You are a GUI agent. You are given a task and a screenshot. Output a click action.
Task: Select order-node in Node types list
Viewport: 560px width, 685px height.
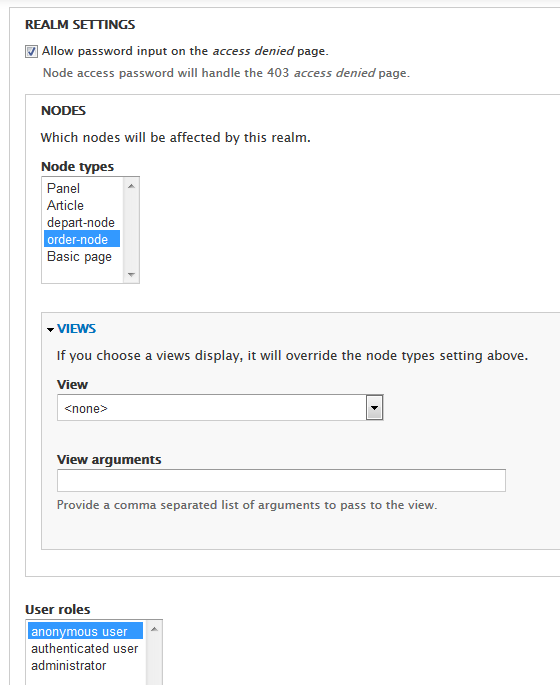click(82, 239)
